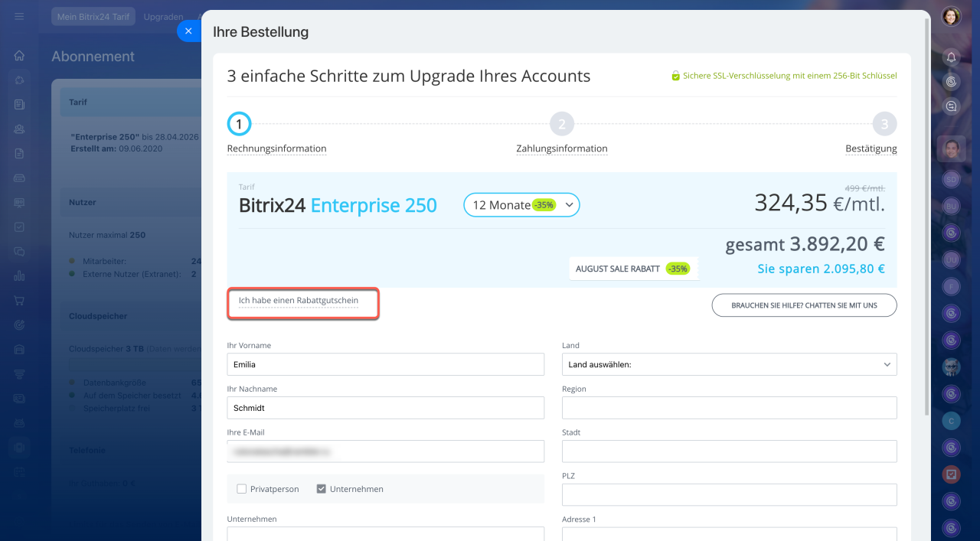
Task: Close the order panel with the X button
Action: (x=188, y=31)
